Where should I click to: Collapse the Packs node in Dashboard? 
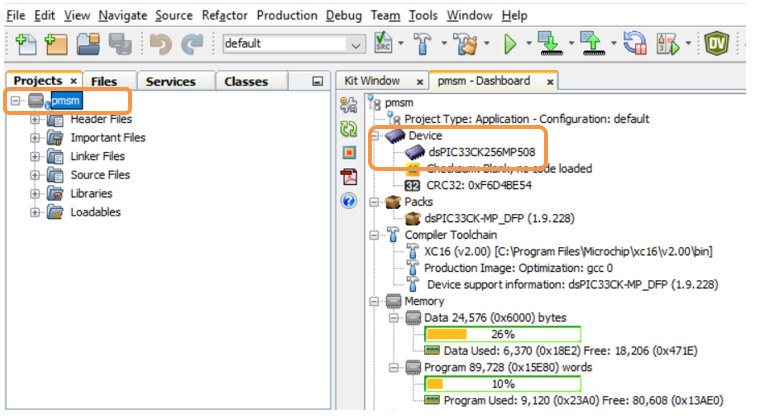point(374,202)
